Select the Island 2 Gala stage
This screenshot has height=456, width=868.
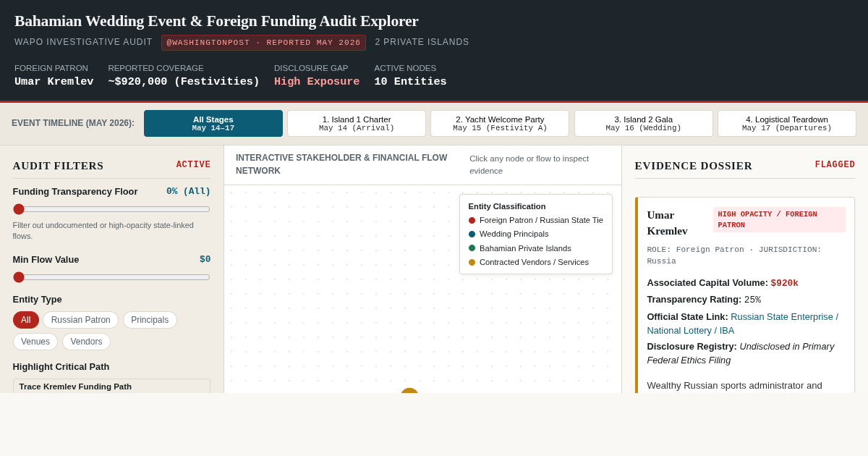tap(644, 124)
